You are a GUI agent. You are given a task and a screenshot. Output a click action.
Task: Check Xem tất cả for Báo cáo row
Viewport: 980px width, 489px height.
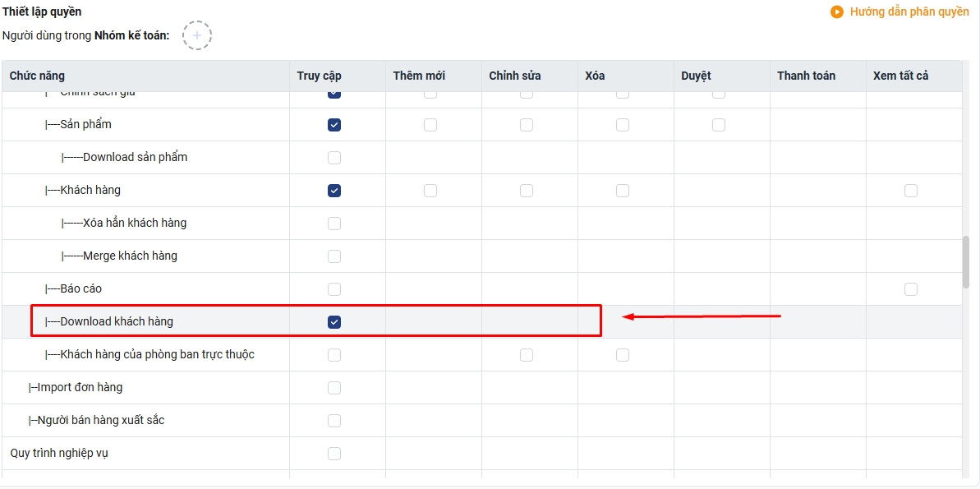[911, 289]
